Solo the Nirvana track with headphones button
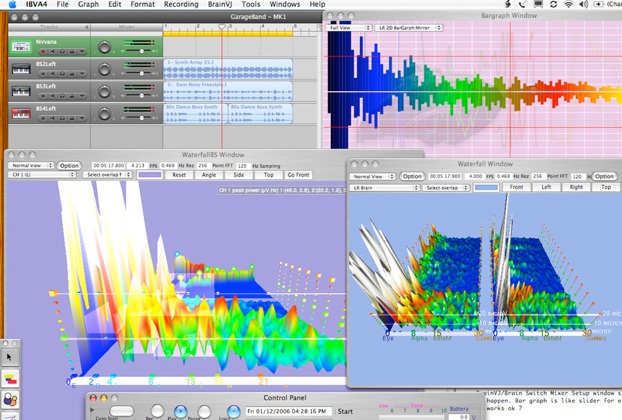622x420 pixels. 62,52
